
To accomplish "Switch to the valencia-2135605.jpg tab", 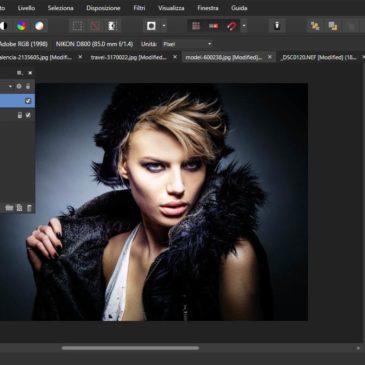I will (x=36, y=57).
